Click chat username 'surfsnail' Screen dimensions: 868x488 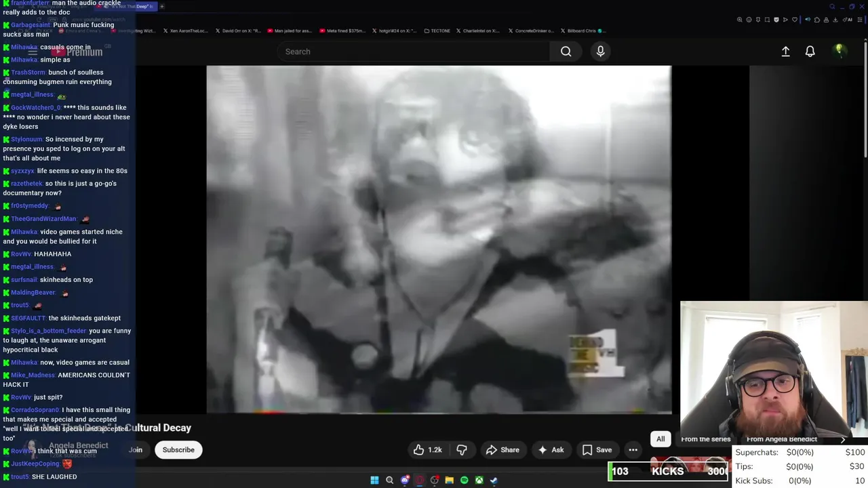(24, 280)
